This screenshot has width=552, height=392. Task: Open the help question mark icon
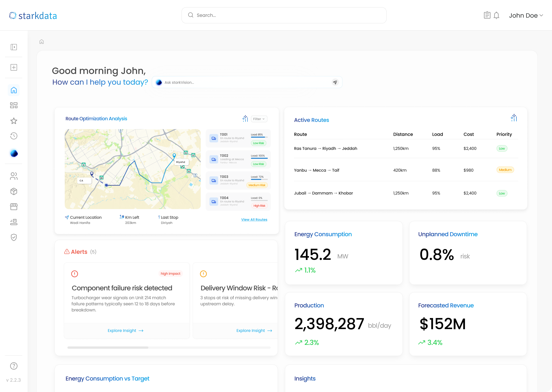click(14, 366)
